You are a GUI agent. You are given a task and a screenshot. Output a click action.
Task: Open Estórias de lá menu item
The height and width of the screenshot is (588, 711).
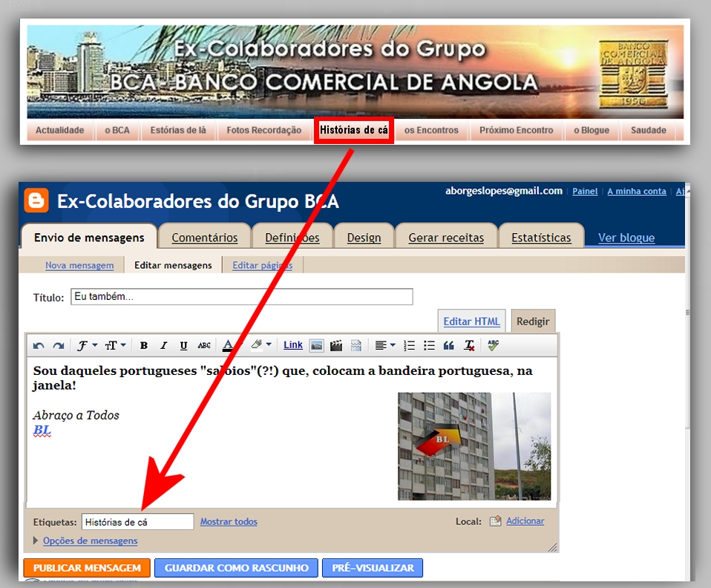[x=178, y=130]
